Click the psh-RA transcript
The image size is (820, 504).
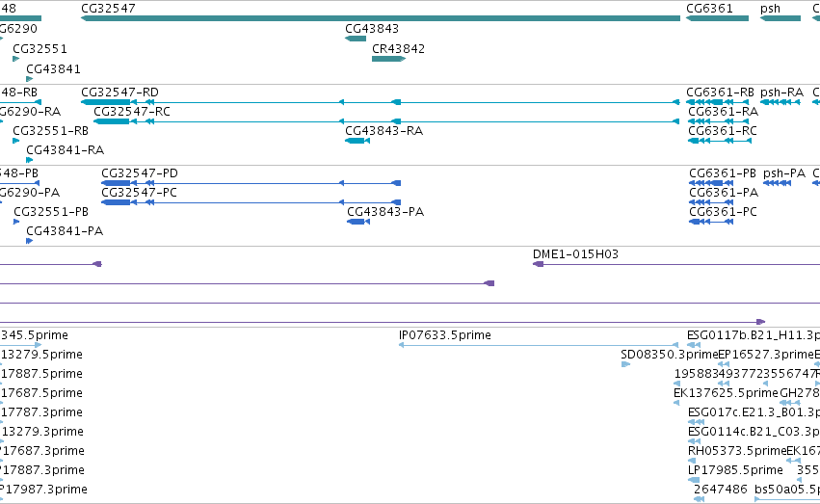pos(780,102)
